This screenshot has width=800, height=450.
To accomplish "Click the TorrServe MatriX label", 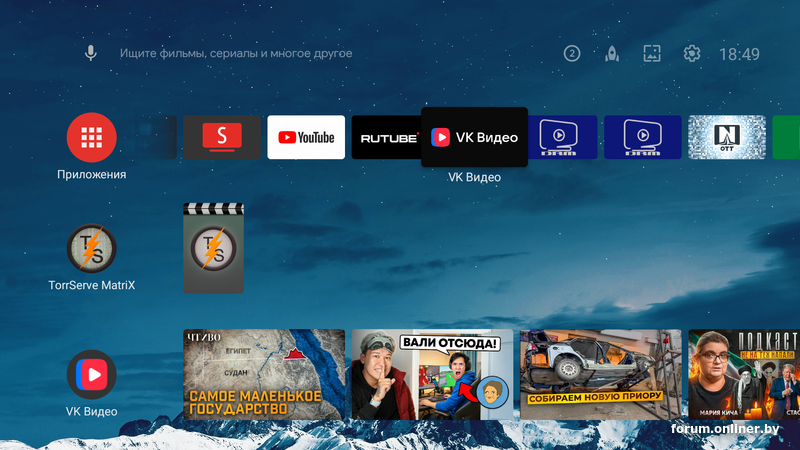I will coord(92,285).
